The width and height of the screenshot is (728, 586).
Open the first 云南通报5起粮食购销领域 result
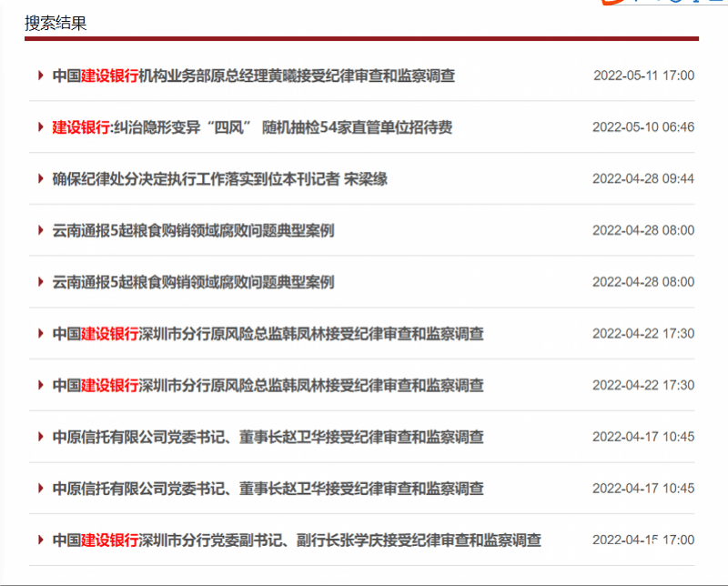coord(193,230)
